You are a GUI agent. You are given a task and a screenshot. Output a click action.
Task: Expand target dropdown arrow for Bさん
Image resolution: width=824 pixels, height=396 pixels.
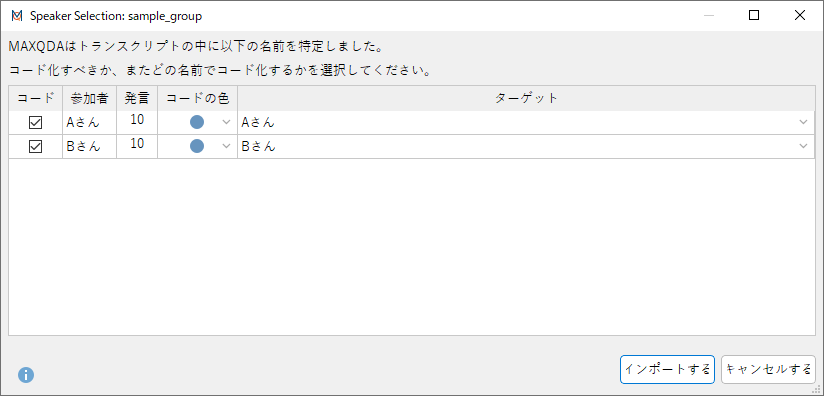coord(803,146)
